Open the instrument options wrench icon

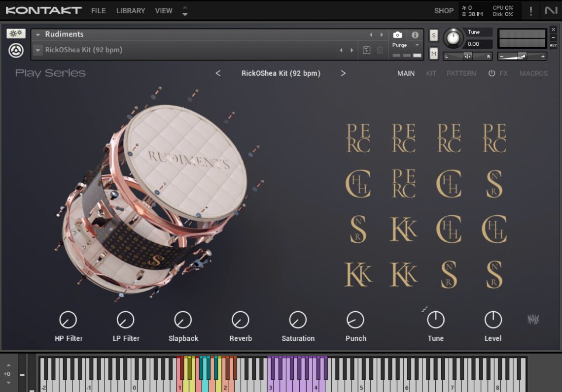click(x=16, y=33)
